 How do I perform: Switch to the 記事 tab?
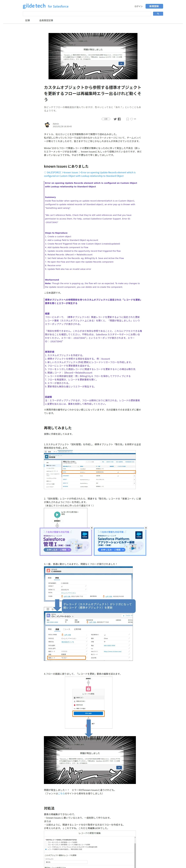(x=28, y=21)
